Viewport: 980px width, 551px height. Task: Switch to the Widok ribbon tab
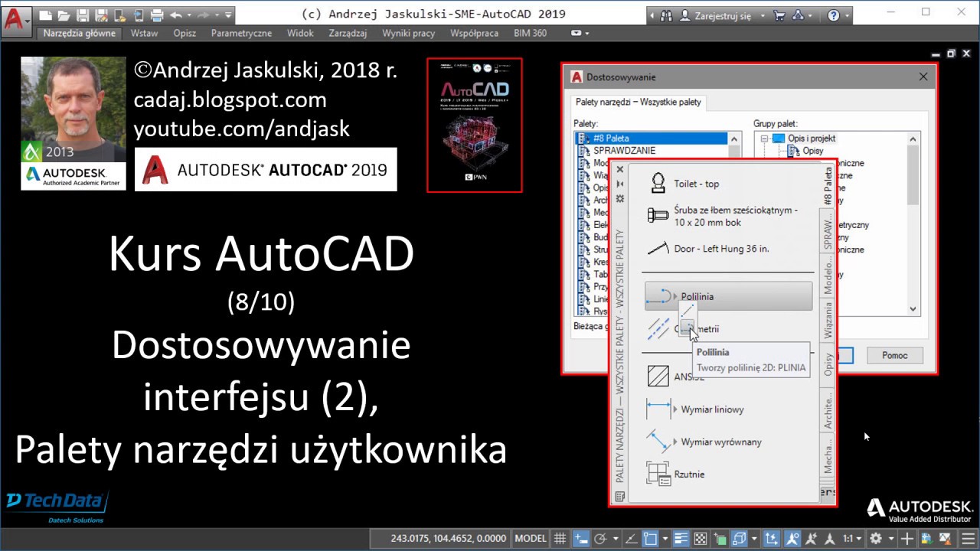[x=300, y=33]
